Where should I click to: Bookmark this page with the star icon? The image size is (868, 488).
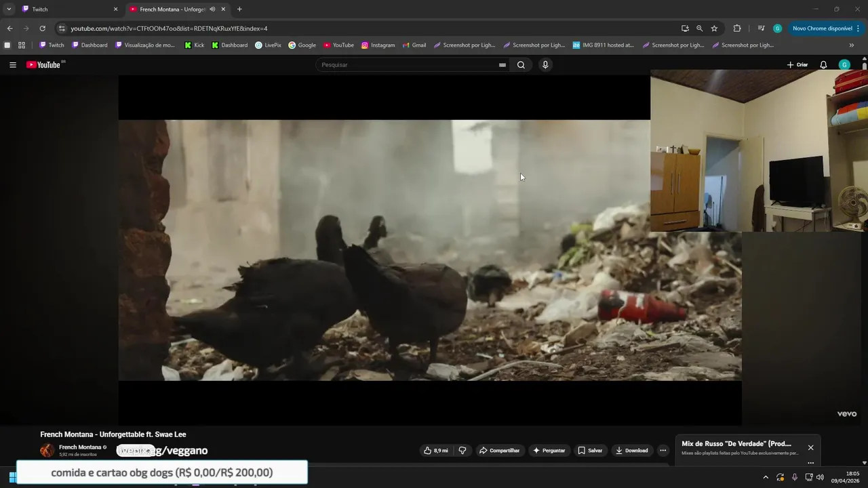pos(714,28)
